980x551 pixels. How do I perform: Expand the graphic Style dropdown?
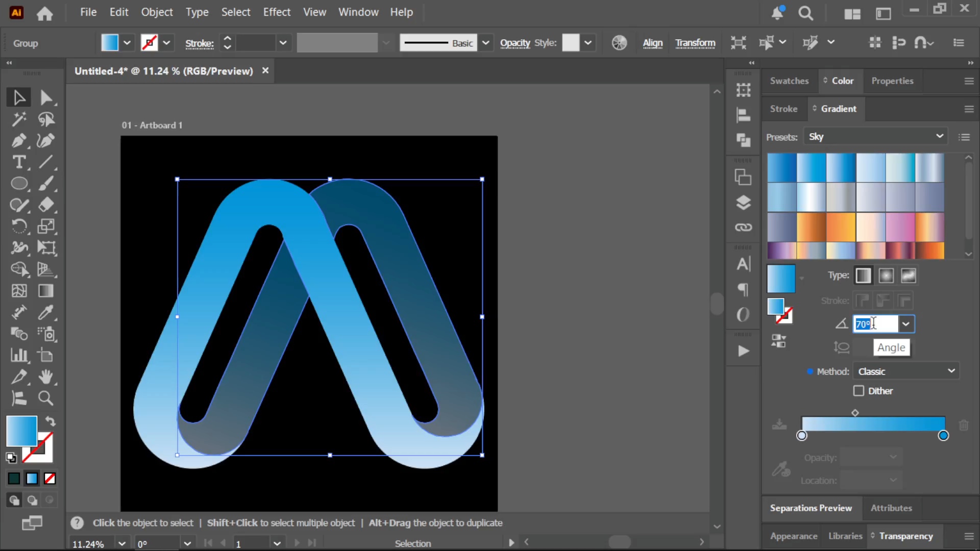[x=588, y=43]
